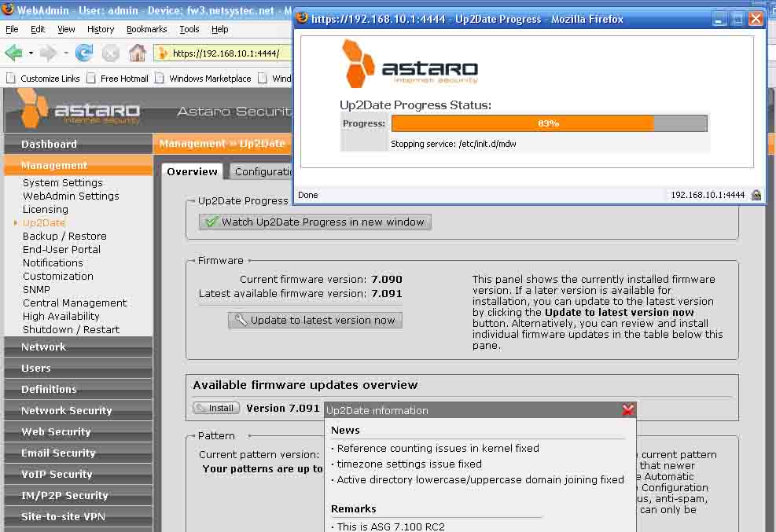This screenshot has width=776, height=532.
Task: Switch to the Overview tab
Action: tap(192, 171)
